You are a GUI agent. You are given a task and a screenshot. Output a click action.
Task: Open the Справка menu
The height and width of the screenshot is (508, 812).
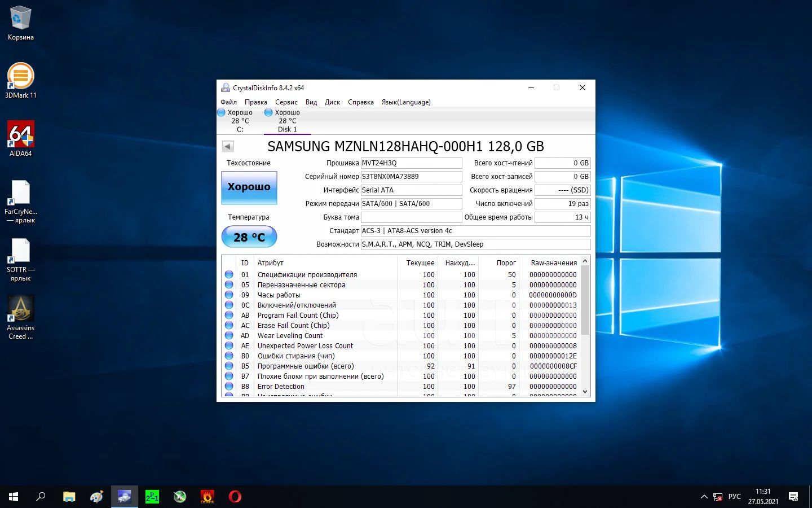[x=361, y=102]
